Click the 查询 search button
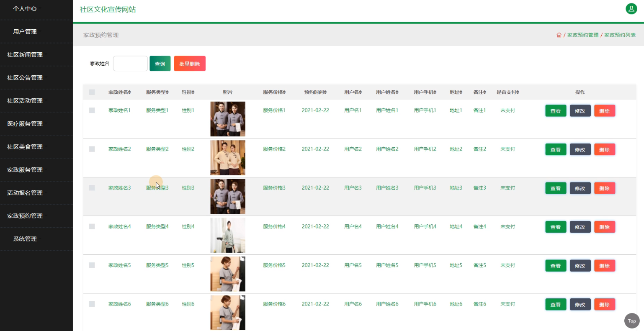Screen dimensions: 644x331 coord(160,64)
